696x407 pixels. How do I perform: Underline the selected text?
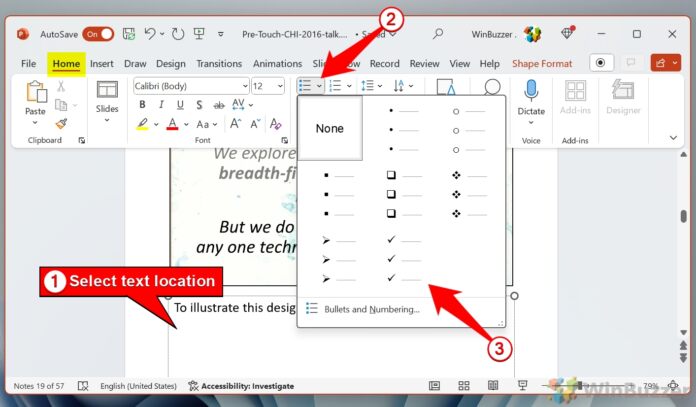(x=177, y=105)
